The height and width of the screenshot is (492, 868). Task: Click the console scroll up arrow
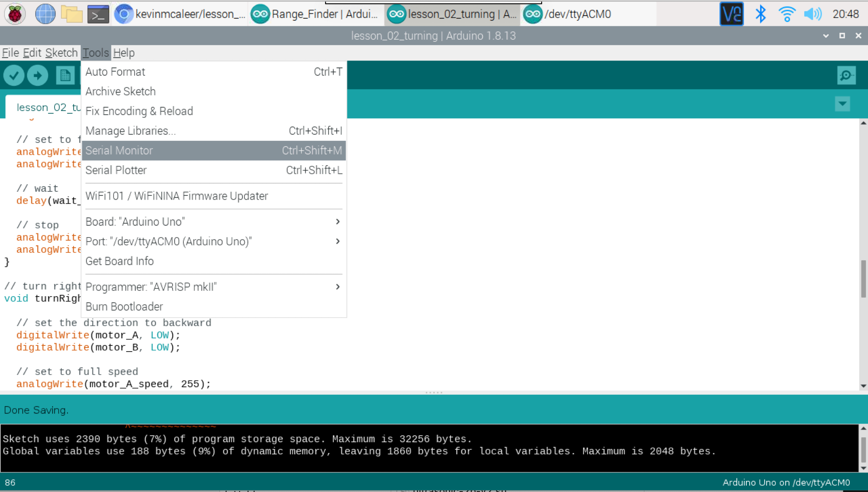(x=863, y=429)
